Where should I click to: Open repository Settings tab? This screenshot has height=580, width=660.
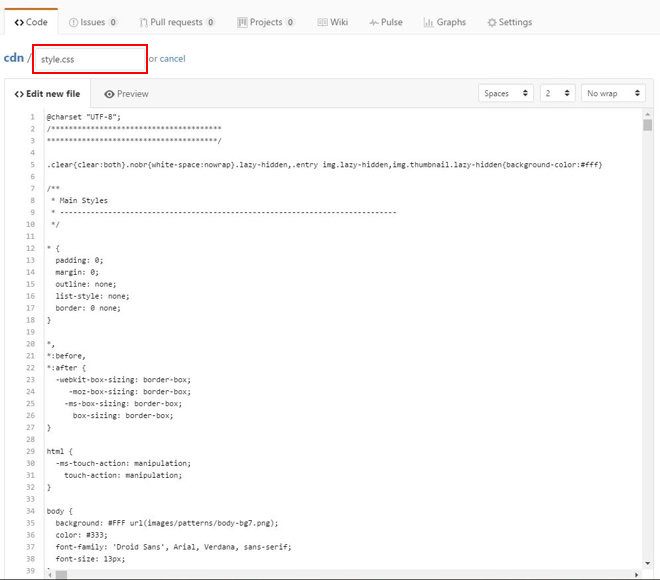pyautogui.click(x=509, y=22)
